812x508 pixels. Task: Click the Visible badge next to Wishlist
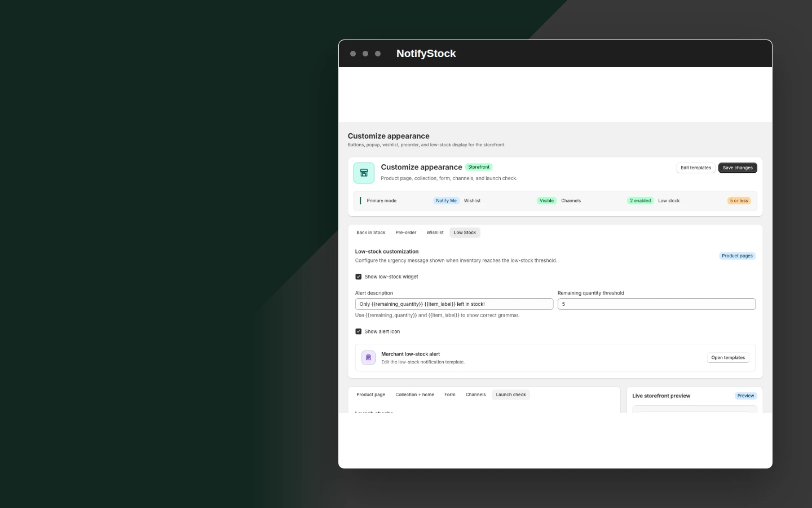point(546,200)
